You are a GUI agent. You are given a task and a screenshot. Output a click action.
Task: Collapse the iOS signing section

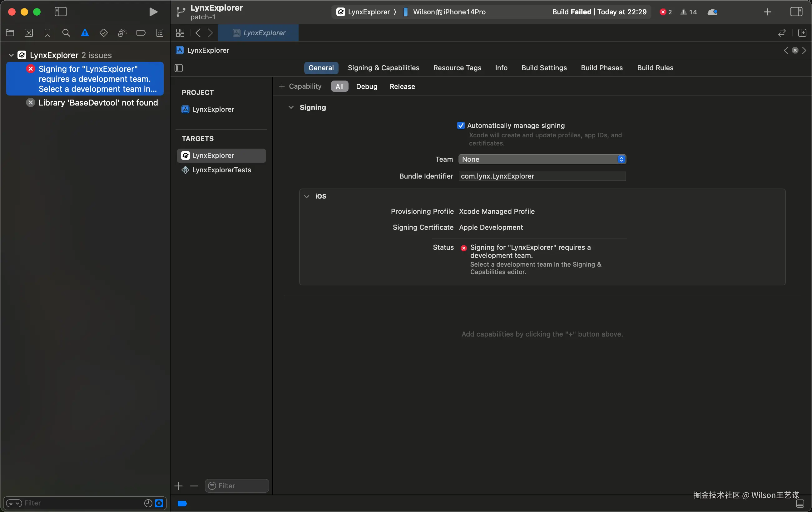pyautogui.click(x=307, y=196)
